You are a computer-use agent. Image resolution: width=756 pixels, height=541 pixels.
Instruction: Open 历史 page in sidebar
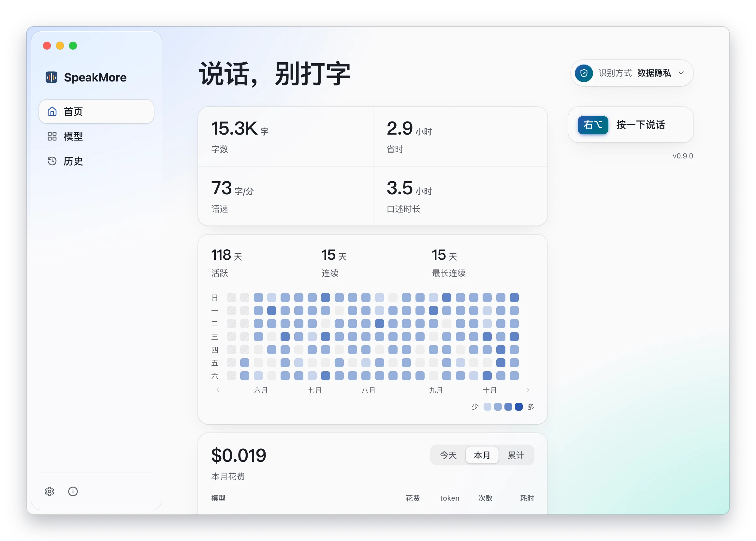tap(96, 161)
